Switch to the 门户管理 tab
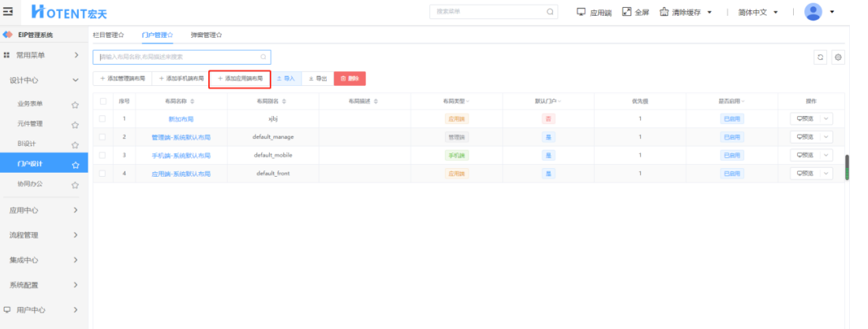This screenshot has height=329, width=868. click(157, 35)
